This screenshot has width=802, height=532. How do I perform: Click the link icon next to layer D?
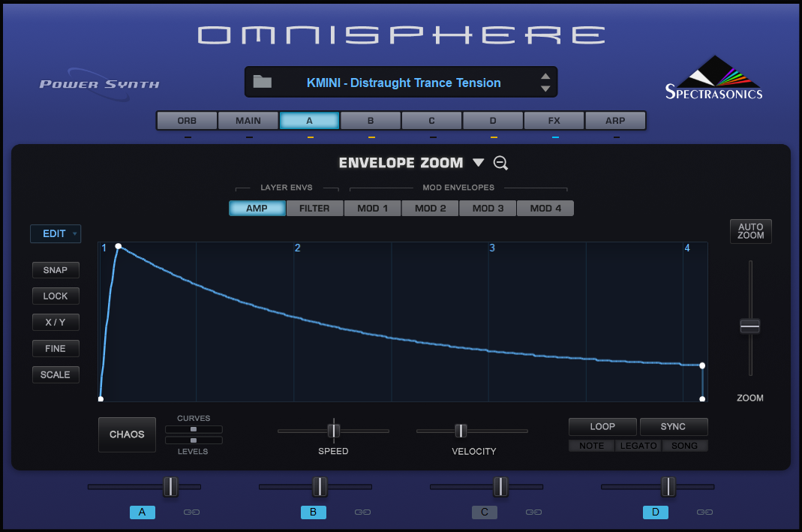704,512
